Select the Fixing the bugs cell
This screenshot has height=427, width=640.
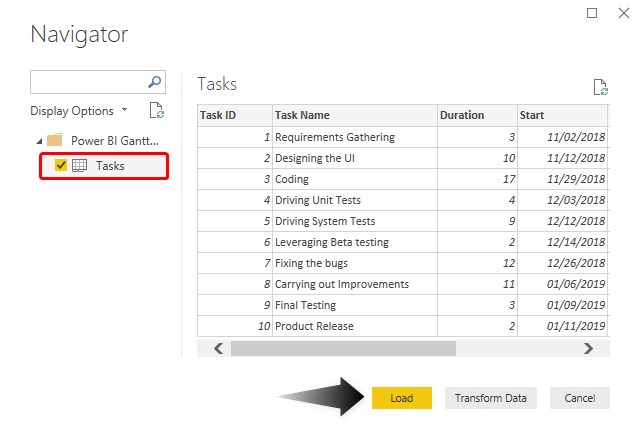pos(355,263)
